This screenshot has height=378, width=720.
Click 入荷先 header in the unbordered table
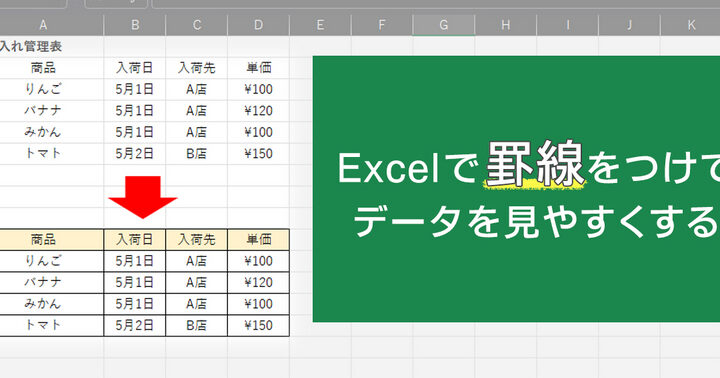coord(197,68)
